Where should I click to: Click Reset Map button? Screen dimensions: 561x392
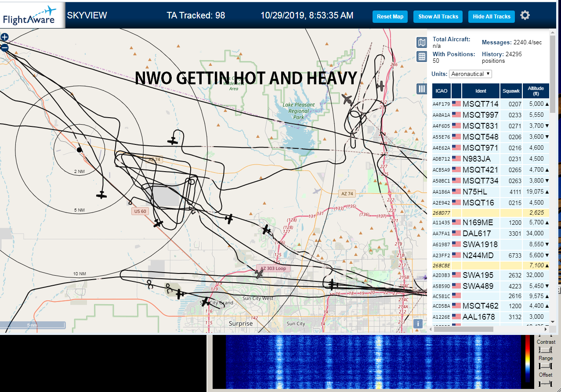[390, 17]
